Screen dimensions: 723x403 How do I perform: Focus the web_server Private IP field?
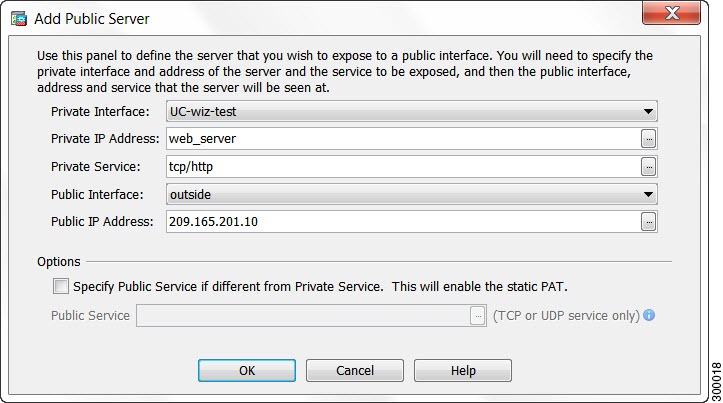pyautogui.click(x=403, y=139)
